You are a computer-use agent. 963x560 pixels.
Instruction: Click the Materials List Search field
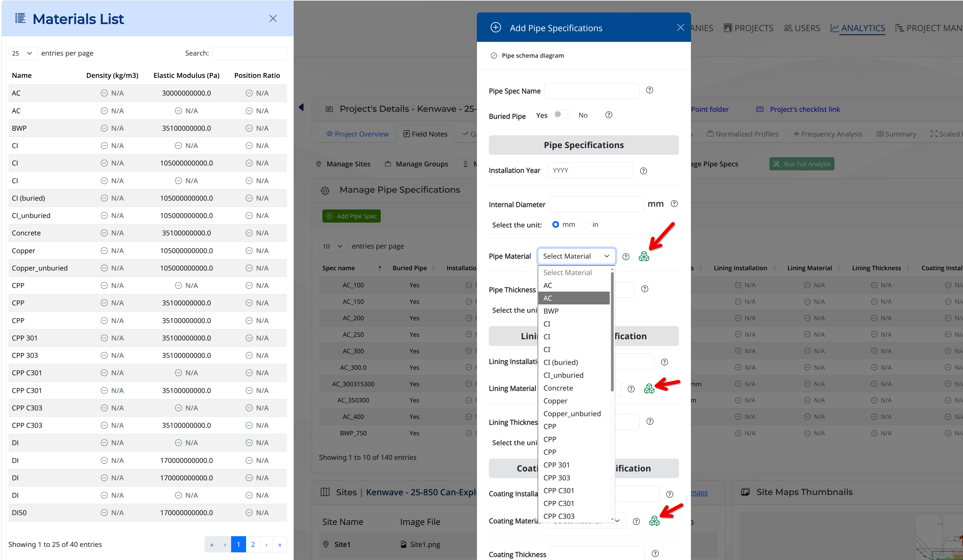(x=249, y=53)
